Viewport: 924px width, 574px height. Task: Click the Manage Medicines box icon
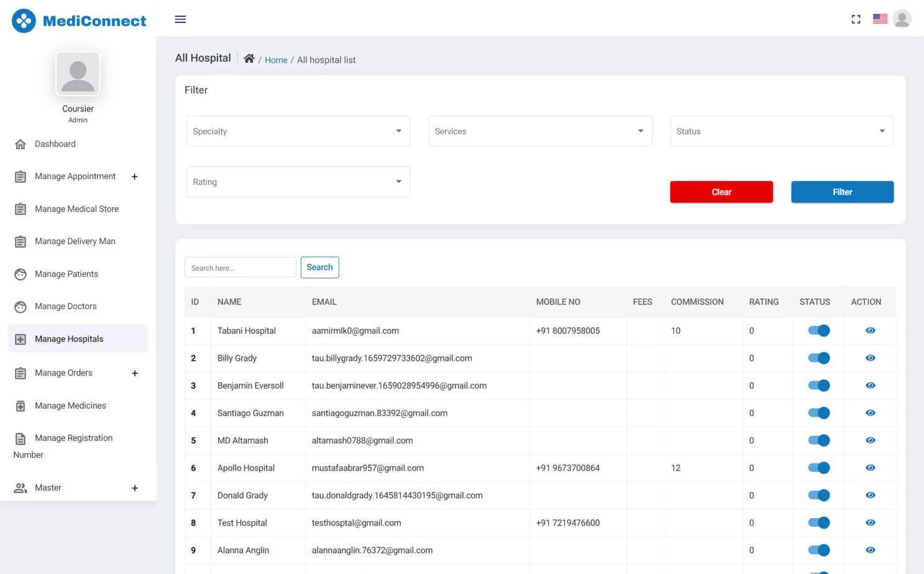(x=21, y=405)
